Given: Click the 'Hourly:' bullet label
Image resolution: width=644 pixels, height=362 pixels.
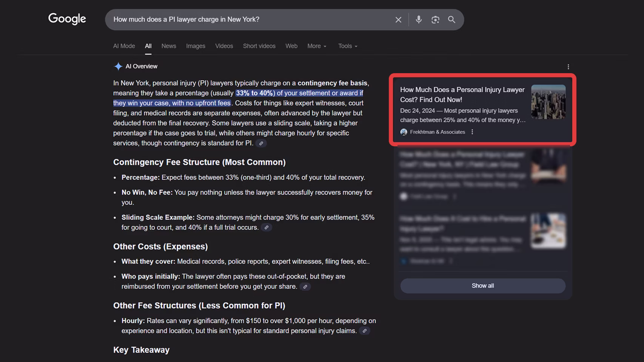Looking at the screenshot, I should pyautogui.click(x=133, y=321).
